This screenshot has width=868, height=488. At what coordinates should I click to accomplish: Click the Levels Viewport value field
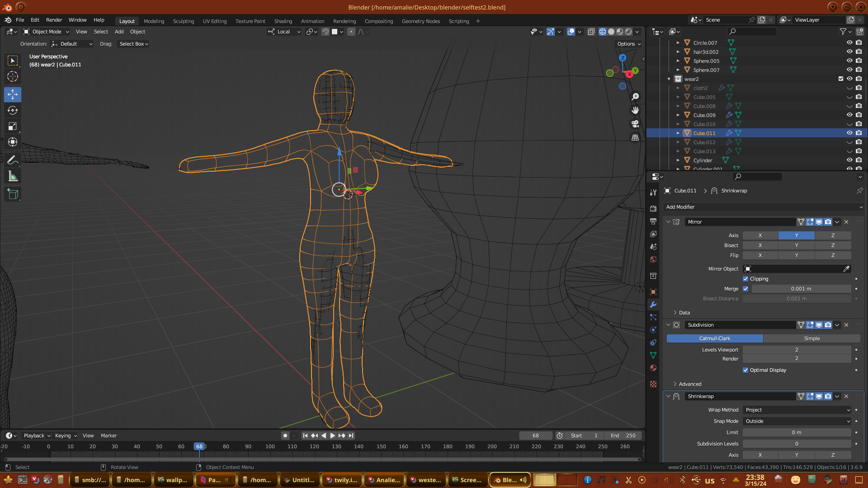797,350
